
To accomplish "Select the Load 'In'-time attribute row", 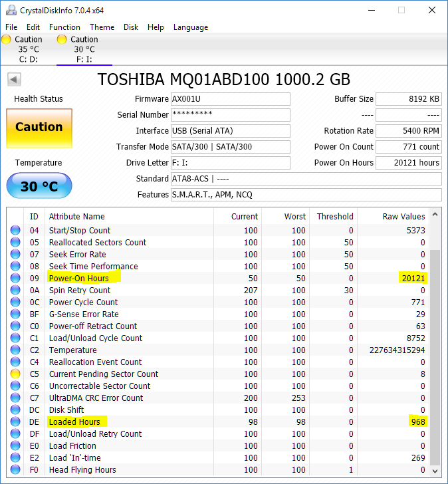I will [218, 458].
